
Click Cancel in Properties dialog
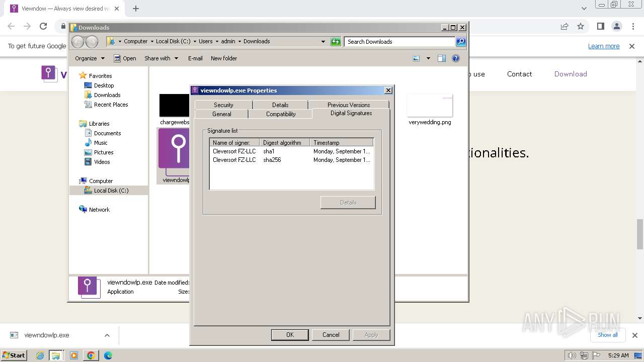point(331,335)
